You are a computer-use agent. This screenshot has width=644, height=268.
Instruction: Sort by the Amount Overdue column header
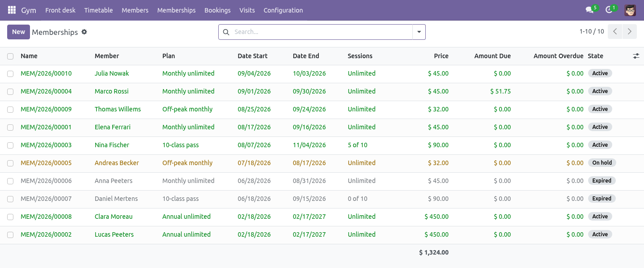(x=559, y=56)
